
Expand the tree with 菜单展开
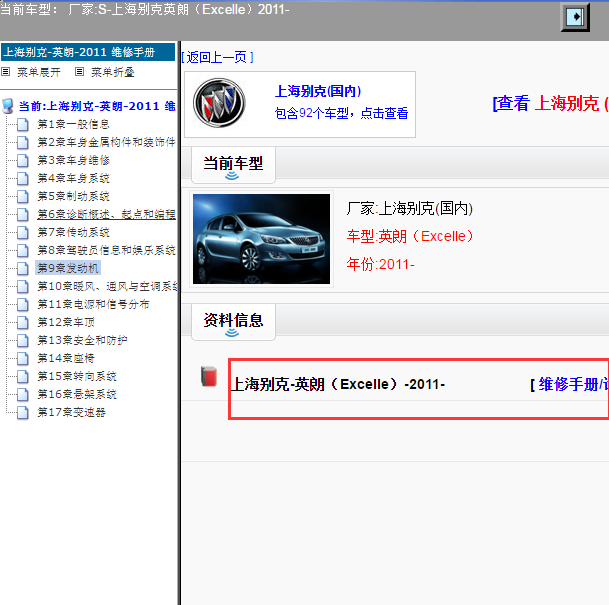39,72
